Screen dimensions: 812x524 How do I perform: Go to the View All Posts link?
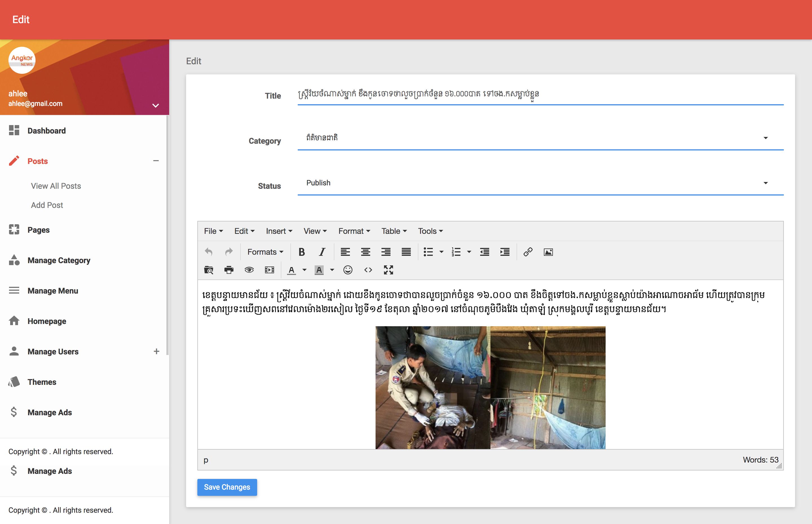[x=56, y=186]
